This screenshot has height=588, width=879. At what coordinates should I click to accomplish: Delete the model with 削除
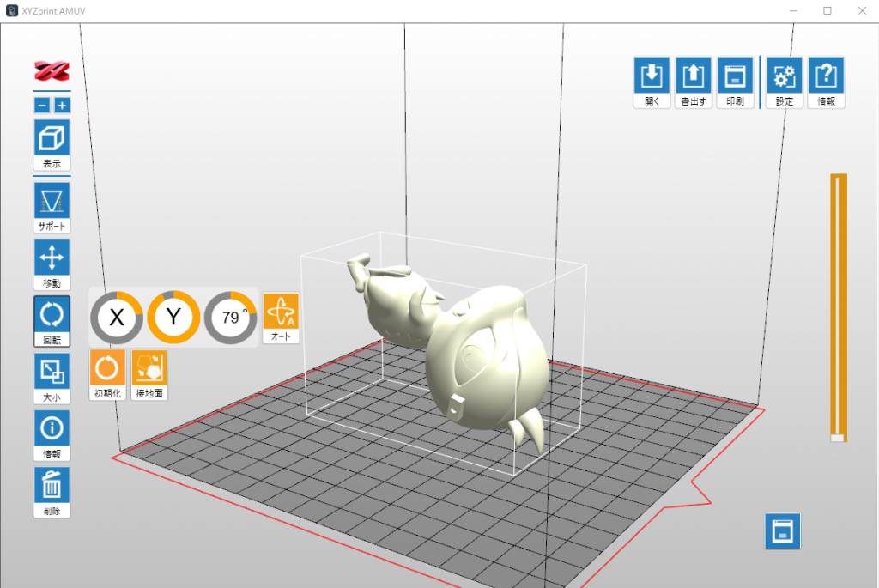click(52, 493)
